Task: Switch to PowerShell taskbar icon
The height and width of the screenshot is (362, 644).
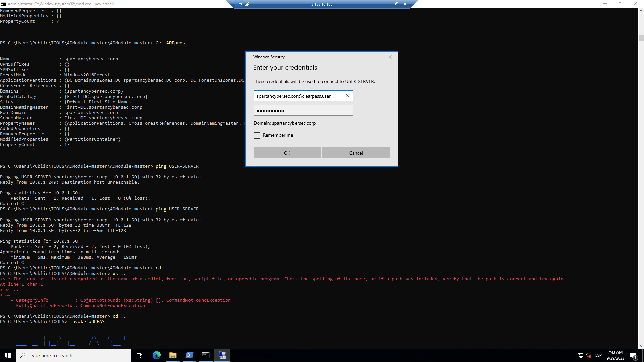Action: point(189,355)
